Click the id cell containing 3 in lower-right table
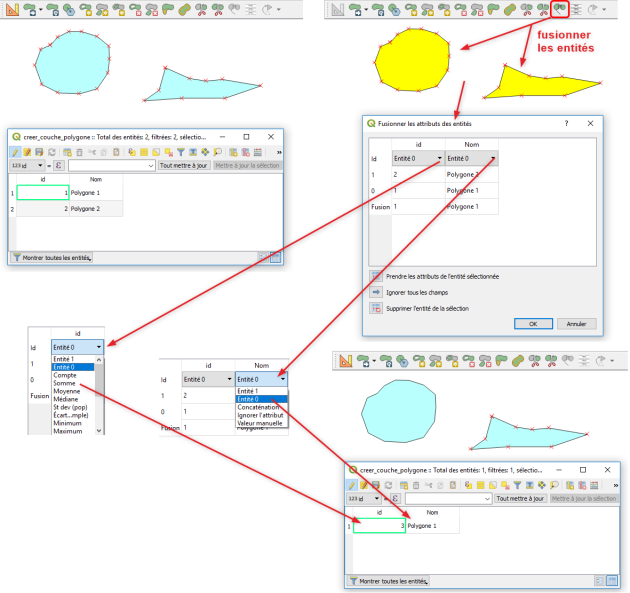 [x=379, y=525]
